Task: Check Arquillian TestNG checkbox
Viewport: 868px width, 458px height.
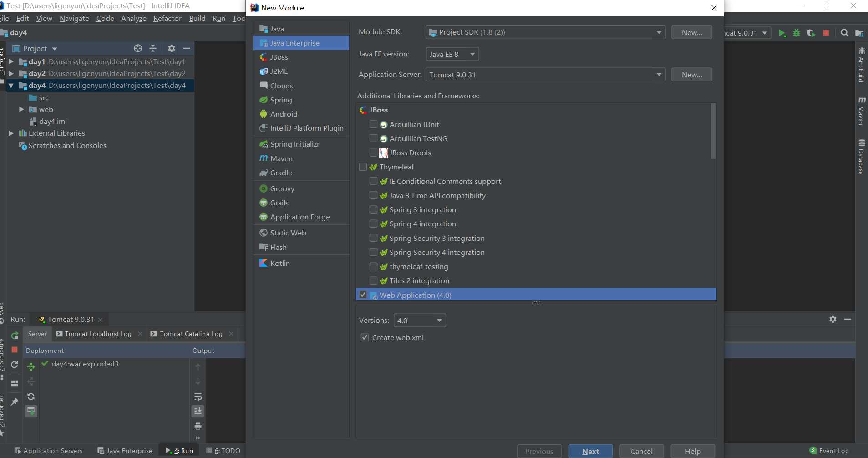Action: (373, 138)
